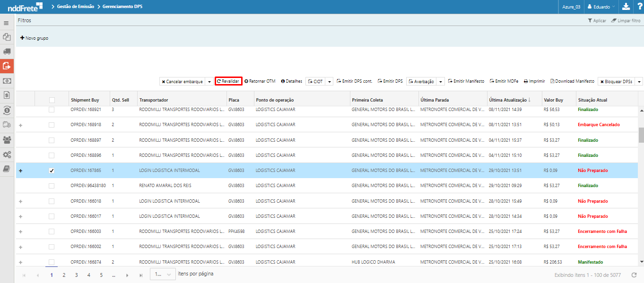Toggle the select-all checkbox in header
Image resolution: width=644 pixels, height=283 pixels.
coord(52,100)
